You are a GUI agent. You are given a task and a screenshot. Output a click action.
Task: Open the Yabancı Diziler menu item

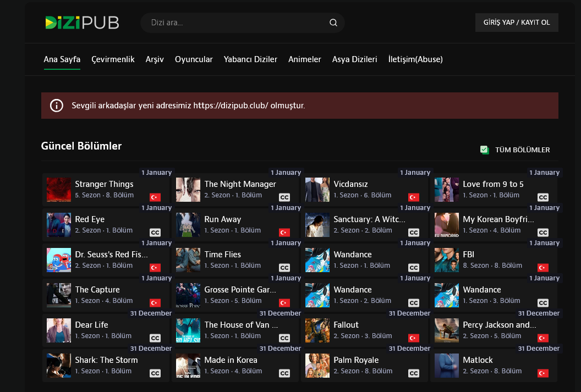(250, 59)
